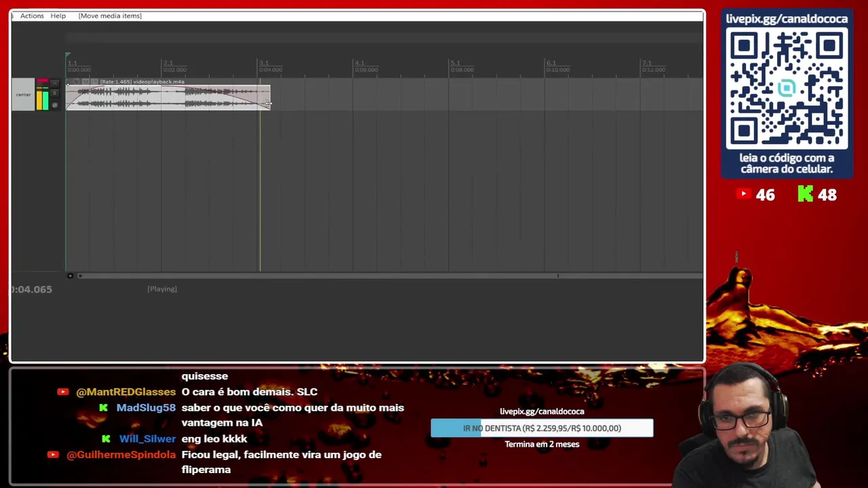868x488 pixels.
Task: Click the username Will_Silwer in chat
Action: click(147, 439)
